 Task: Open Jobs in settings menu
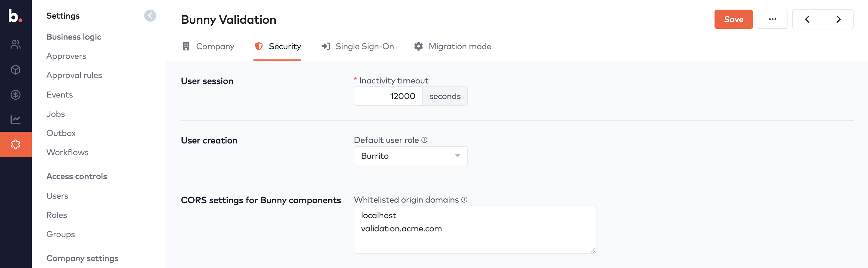click(x=56, y=114)
